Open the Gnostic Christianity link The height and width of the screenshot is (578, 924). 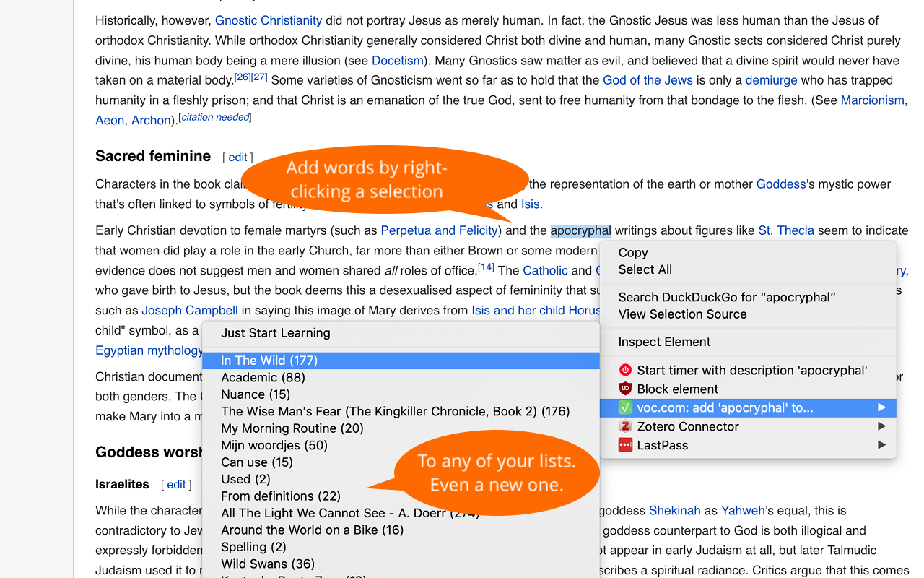269,20
